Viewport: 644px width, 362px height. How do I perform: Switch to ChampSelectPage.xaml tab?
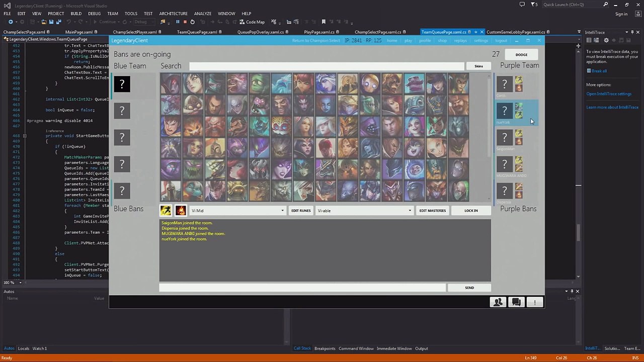pos(24,32)
